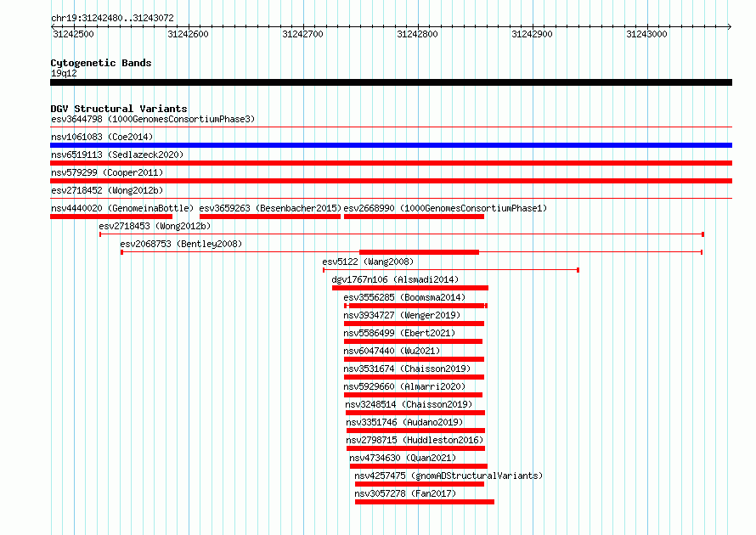756x535 pixels.
Task: Click the red bar under nsv4440020
Action: 111,217
